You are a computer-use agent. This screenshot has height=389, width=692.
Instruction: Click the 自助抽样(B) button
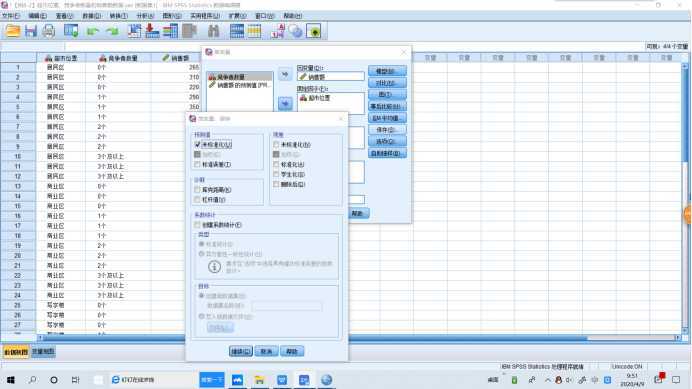[x=387, y=154]
